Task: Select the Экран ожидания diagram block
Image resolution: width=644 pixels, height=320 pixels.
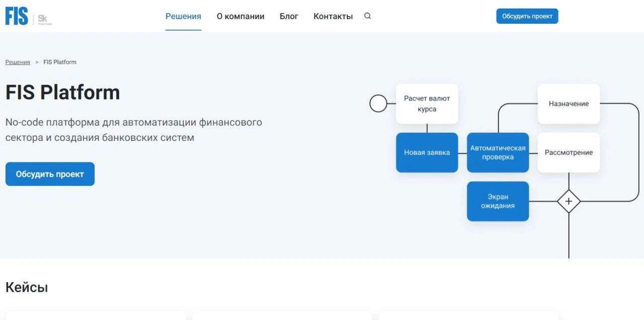Action: click(498, 201)
